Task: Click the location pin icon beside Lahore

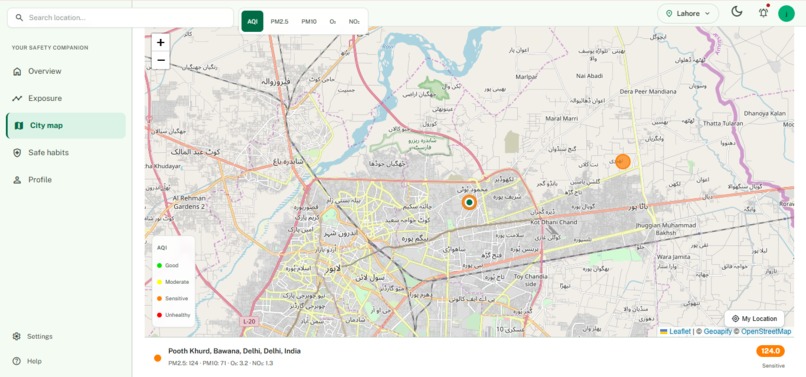Action: click(669, 14)
